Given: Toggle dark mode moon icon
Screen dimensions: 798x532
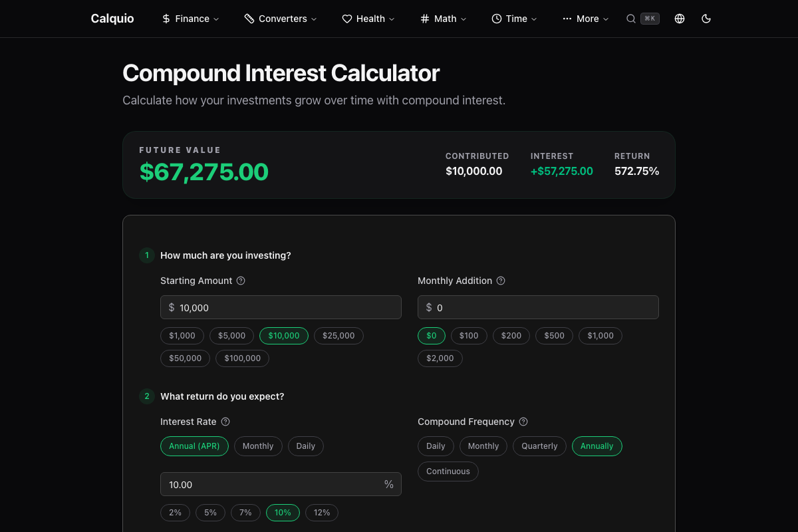Looking at the screenshot, I should [706, 19].
